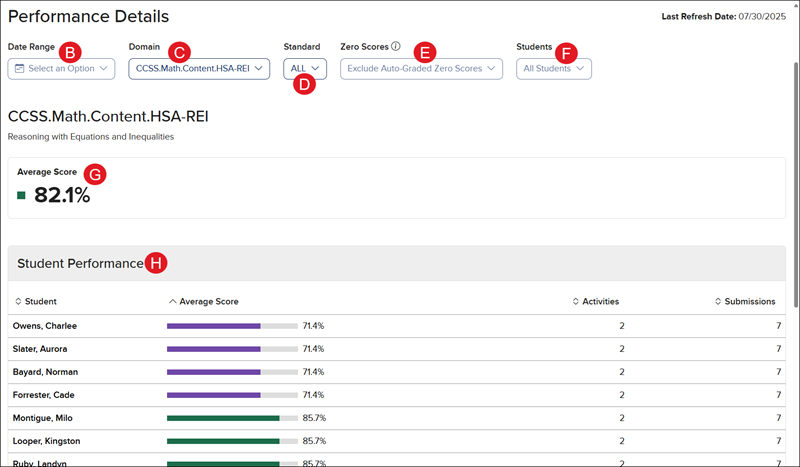Expand the Domain dropdown CCSS.Math.Content.HSA-REI

[x=200, y=69]
